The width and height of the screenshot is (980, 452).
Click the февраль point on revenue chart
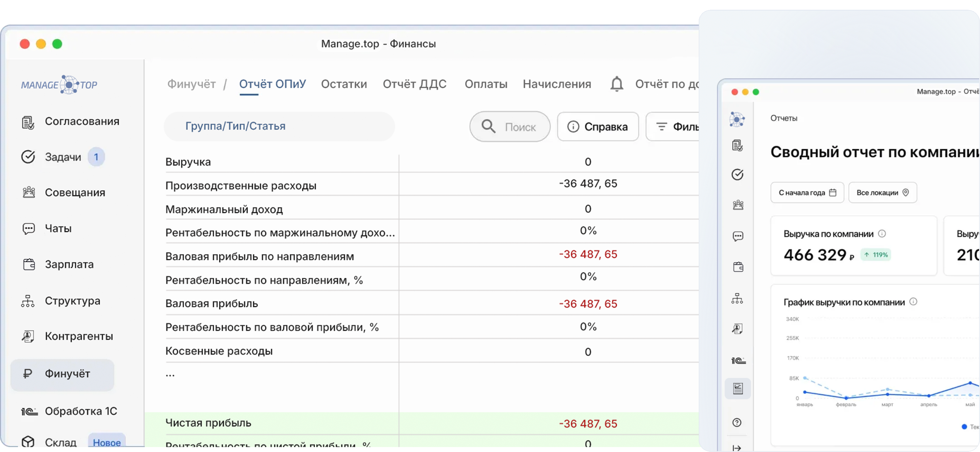tap(846, 398)
